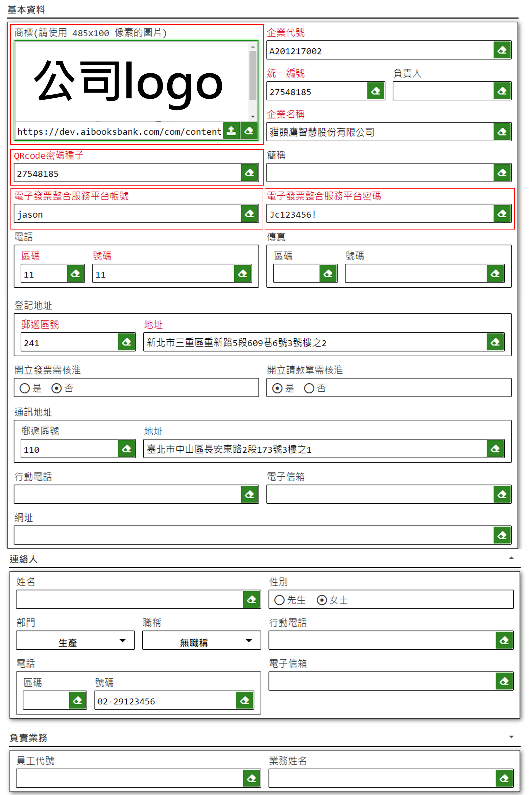The width and height of the screenshot is (532, 795).
Task: Click the logo URL input field
Action: [x=119, y=131]
